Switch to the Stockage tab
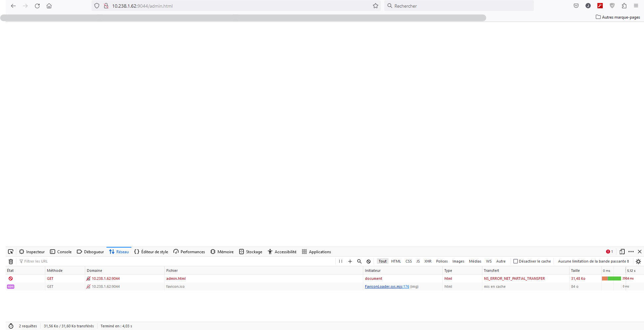This screenshot has height=330, width=644. (251, 252)
